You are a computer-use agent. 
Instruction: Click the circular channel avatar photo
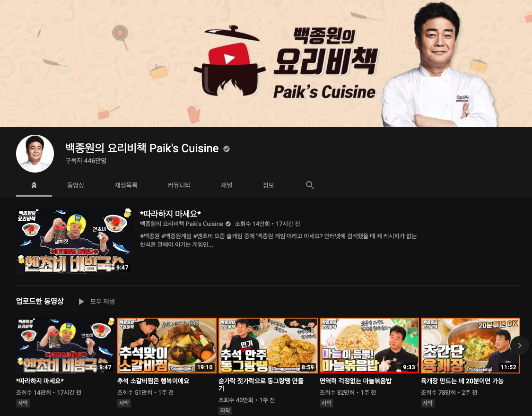[x=35, y=154]
